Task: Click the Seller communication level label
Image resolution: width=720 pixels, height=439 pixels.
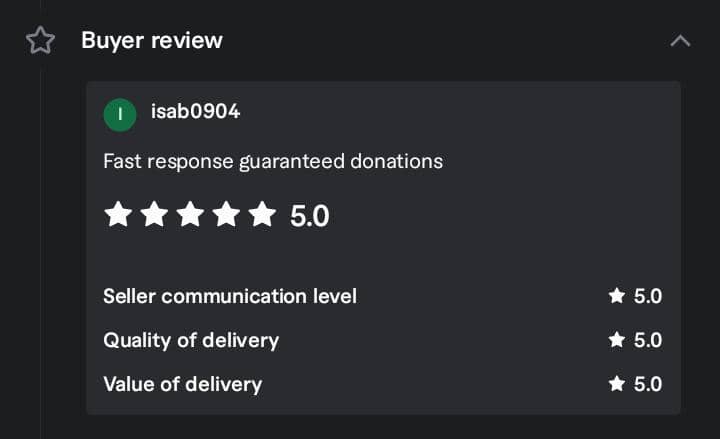Action: pyautogui.click(x=230, y=296)
